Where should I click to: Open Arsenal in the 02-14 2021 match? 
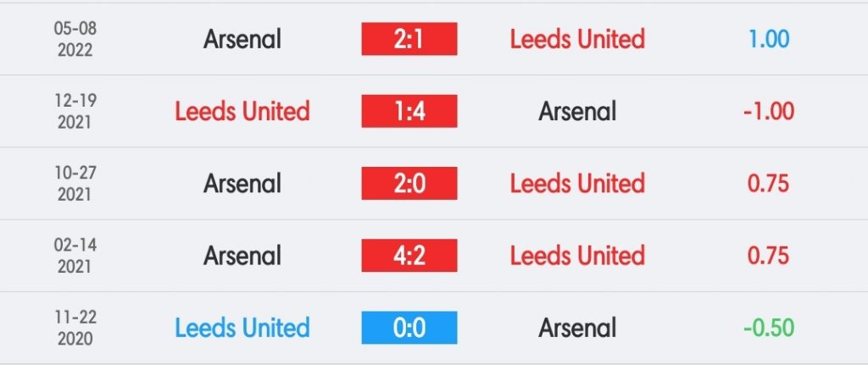click(242, 256)
